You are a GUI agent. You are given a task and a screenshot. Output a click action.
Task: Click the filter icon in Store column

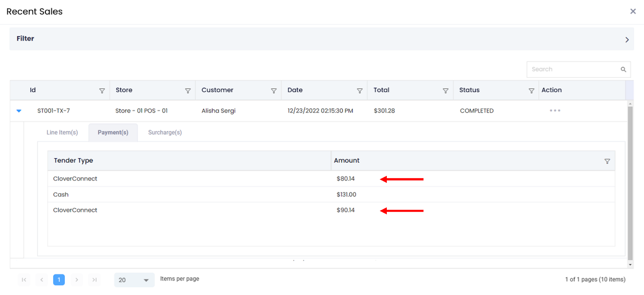coord(188,91)
